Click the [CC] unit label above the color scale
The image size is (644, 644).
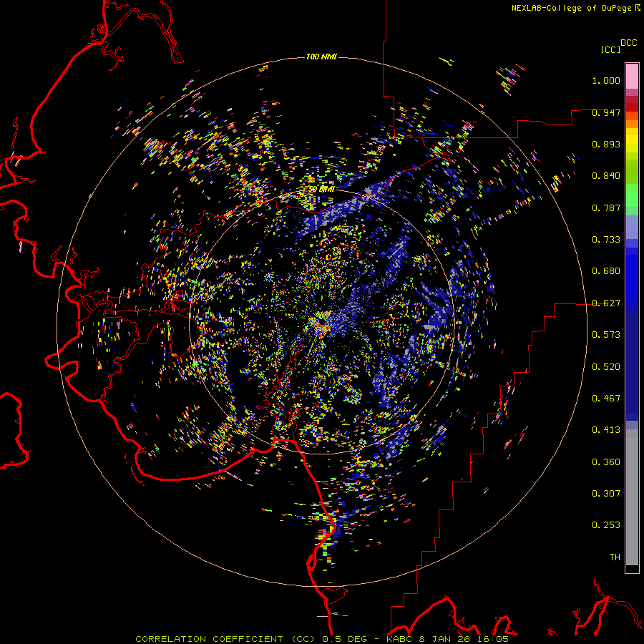pos(610,49)
